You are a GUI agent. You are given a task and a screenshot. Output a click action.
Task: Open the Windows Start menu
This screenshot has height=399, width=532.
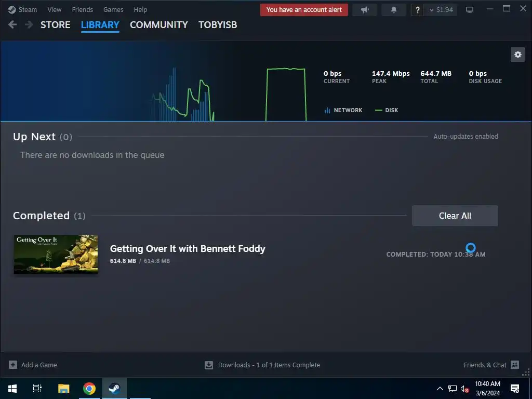[x=12, y=389]
